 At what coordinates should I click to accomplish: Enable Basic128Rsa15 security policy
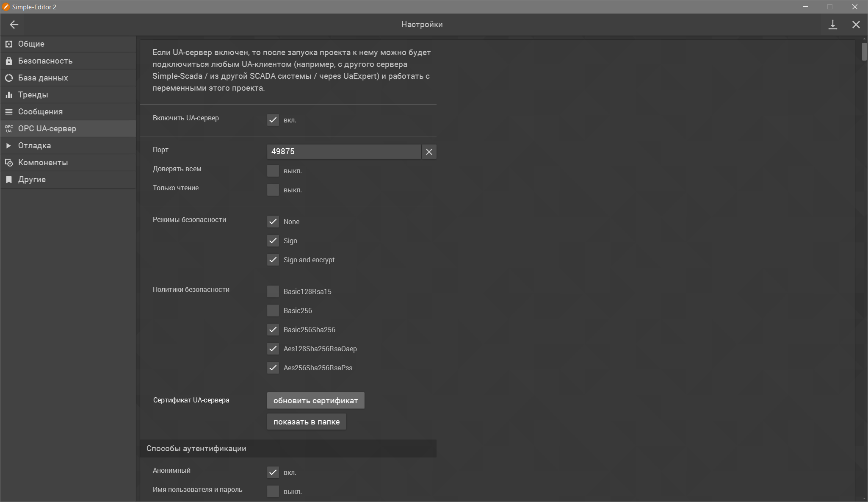click(273, 291)
